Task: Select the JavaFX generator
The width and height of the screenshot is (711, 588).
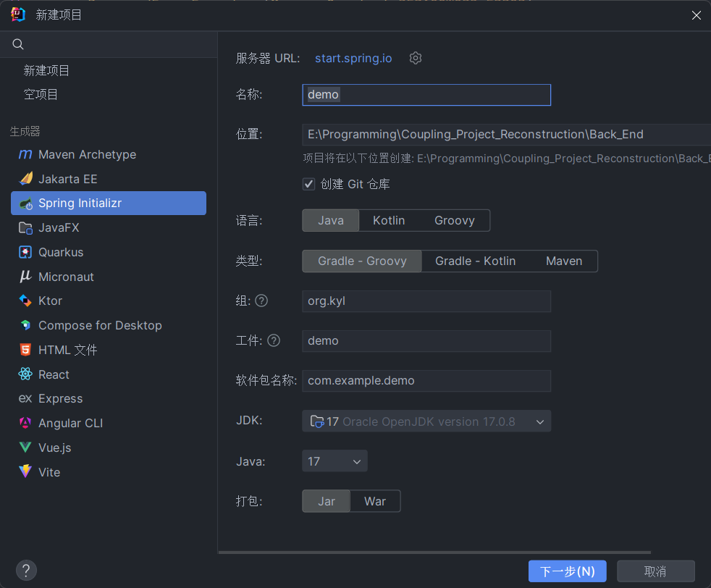Action: tap(59, 227)
